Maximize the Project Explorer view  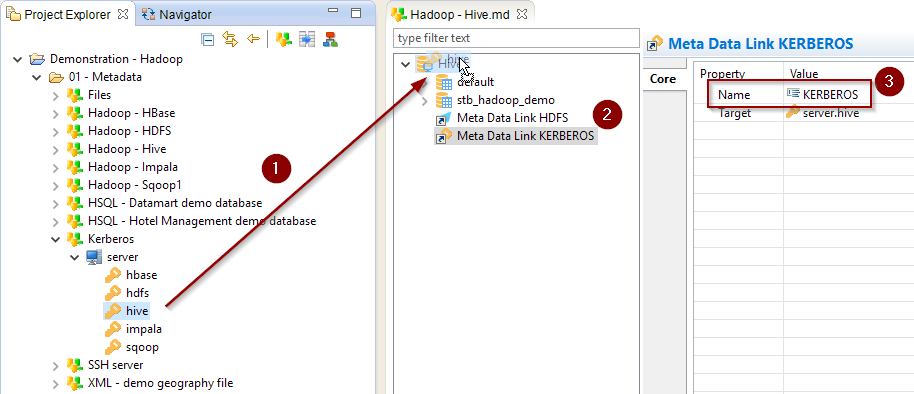coord(355,13)
